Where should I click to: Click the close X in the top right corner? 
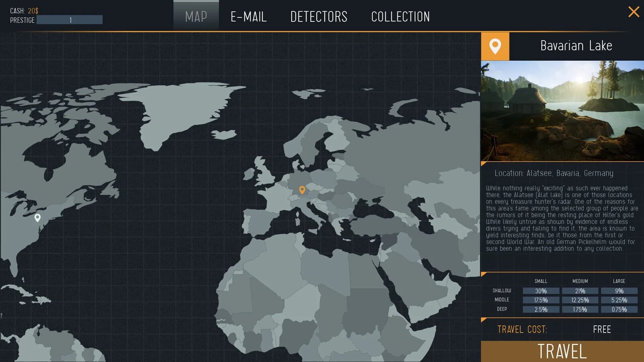[x=633, y=12]
